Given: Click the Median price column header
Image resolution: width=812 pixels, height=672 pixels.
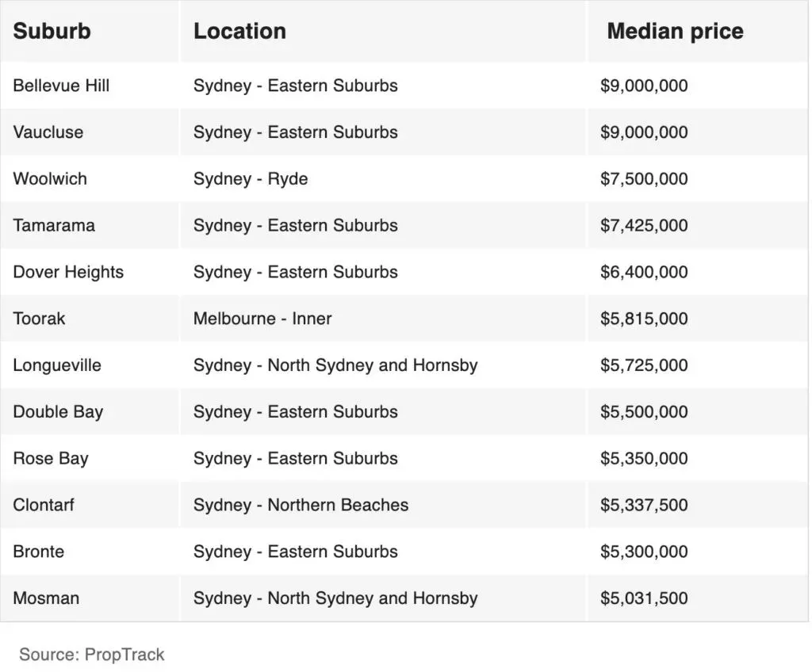Looking at the screenshot, I should [675, 32].
